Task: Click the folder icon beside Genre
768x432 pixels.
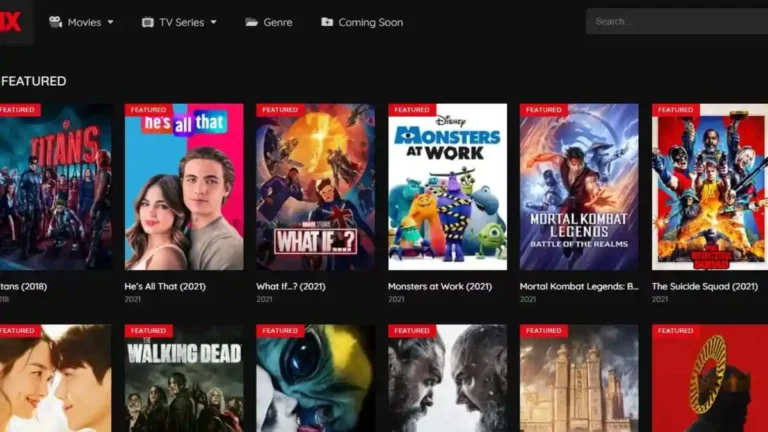Action: click(252, 22)
